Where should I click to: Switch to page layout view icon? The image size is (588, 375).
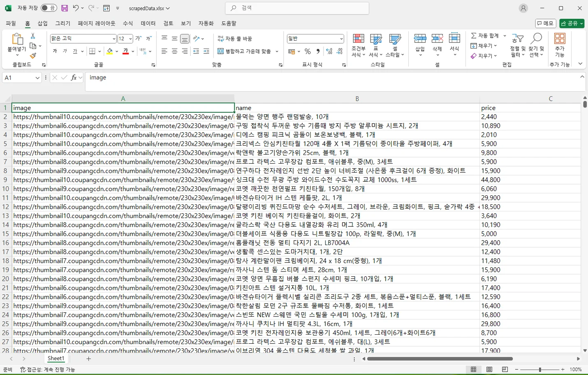(489, 370)
